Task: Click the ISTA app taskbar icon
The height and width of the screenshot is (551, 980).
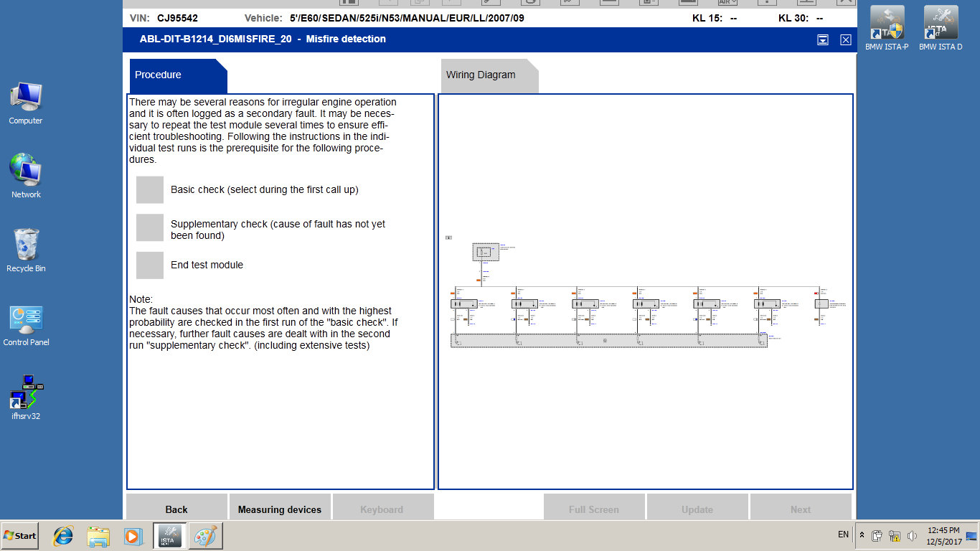Action: (169, 535)
